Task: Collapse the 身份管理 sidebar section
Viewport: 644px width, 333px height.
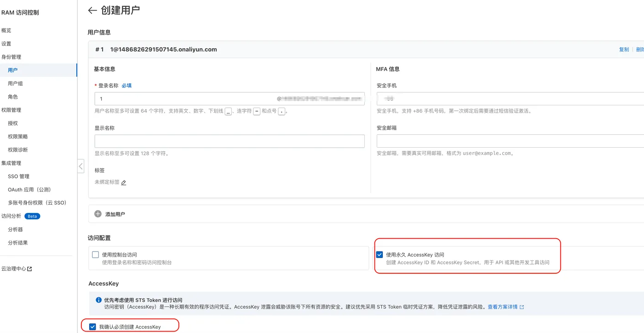Action: pyautogui.click(x=11, y=57)
